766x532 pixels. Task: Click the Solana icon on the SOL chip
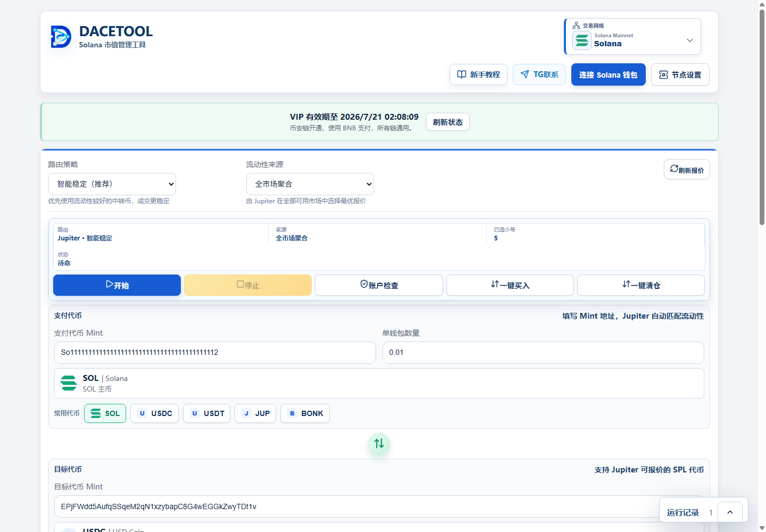96,413
